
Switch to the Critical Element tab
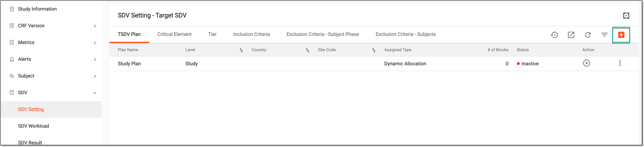(174, 34)
